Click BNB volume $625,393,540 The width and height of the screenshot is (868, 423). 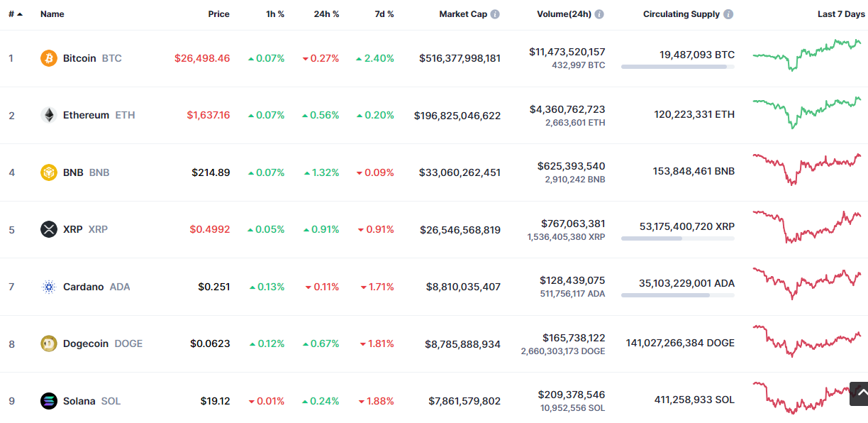click(x=572, y=166)
